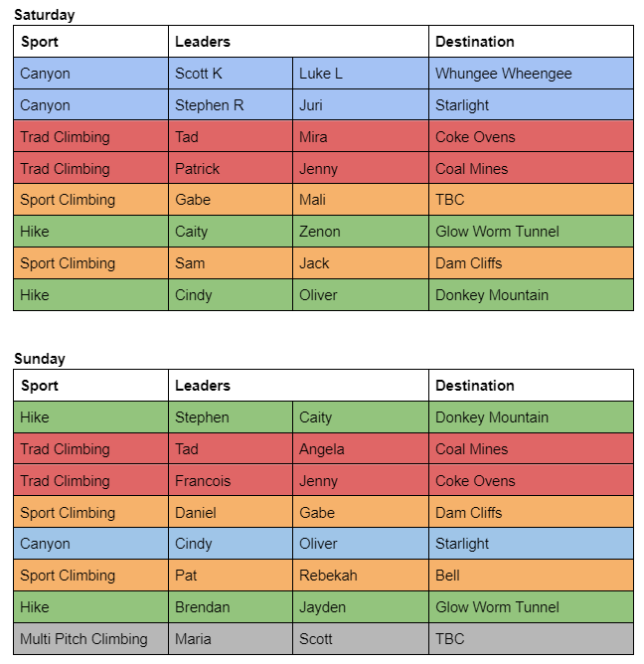
Task: Click the Stephen R leader cell
Action: tap(231, 105)
